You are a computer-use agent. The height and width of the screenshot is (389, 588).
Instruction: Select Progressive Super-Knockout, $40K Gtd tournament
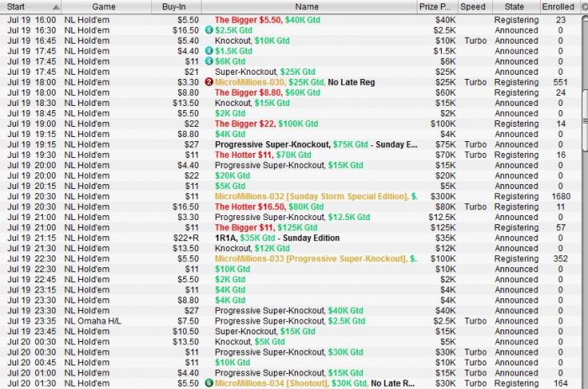coord(291,311)
